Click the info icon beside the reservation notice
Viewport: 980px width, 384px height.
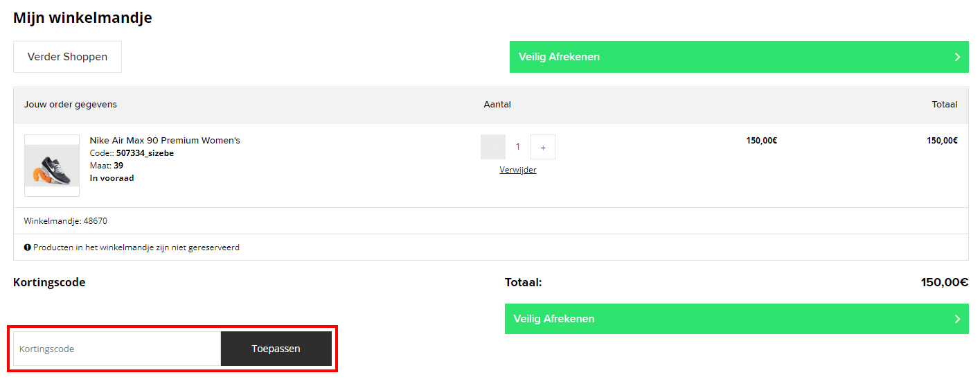(27, 247)
